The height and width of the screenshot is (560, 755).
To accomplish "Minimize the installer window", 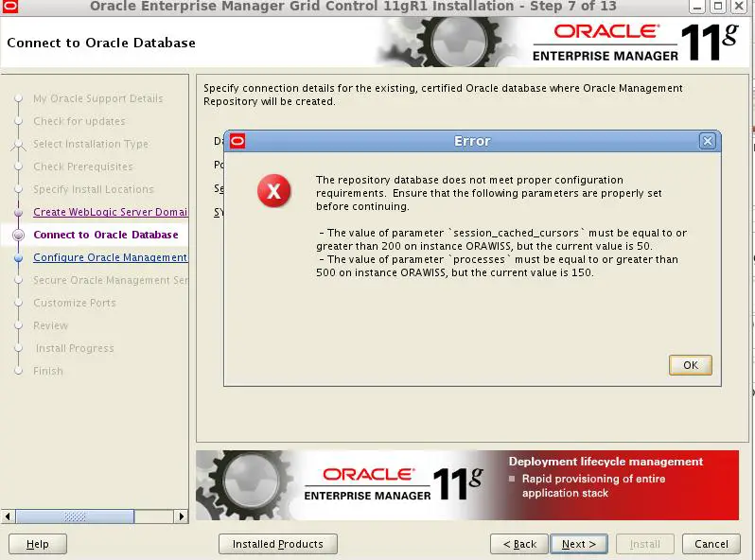I will (696, 7).
